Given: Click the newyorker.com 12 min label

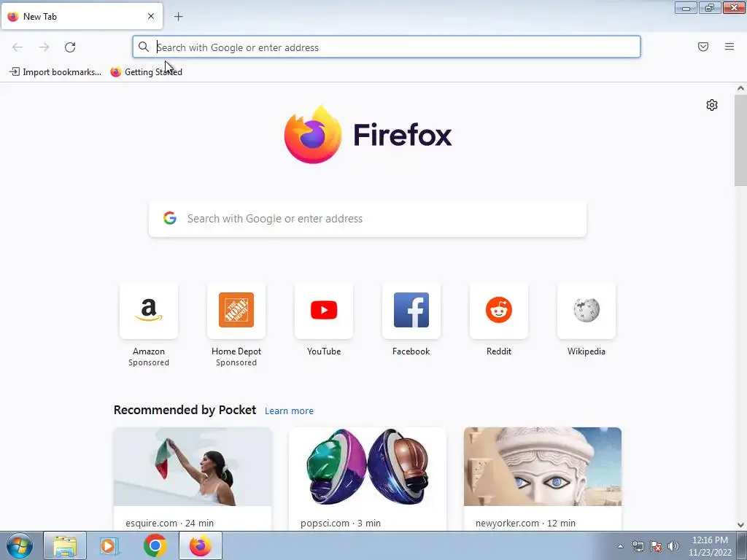Looking at the screenshot, I should coord(525,523).
